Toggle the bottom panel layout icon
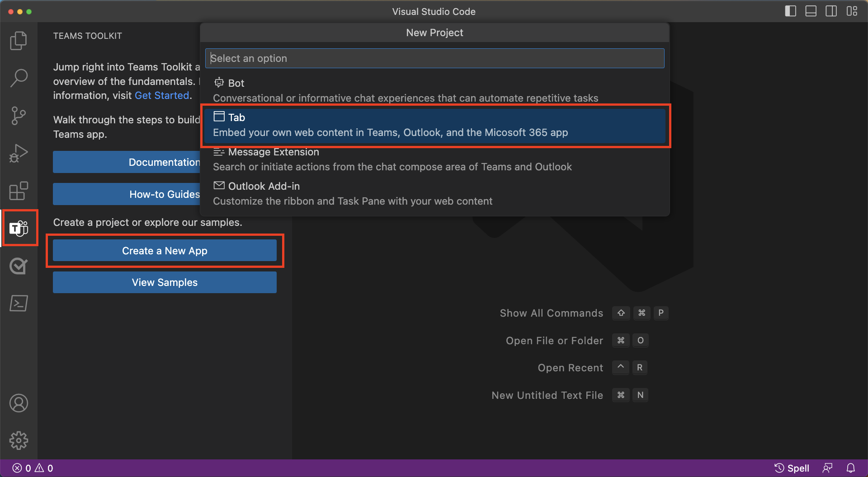The image size is (868, 477). tap(811, 11)
